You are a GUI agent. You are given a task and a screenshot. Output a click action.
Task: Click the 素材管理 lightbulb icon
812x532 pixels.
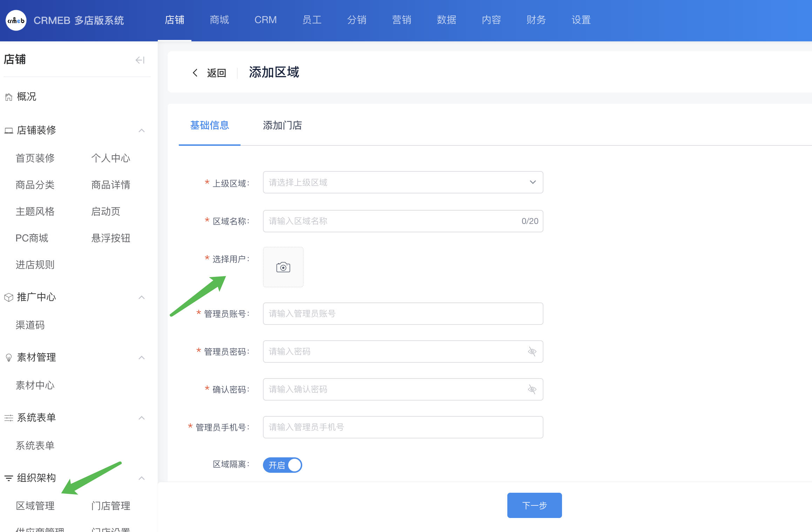click(9, 358)
